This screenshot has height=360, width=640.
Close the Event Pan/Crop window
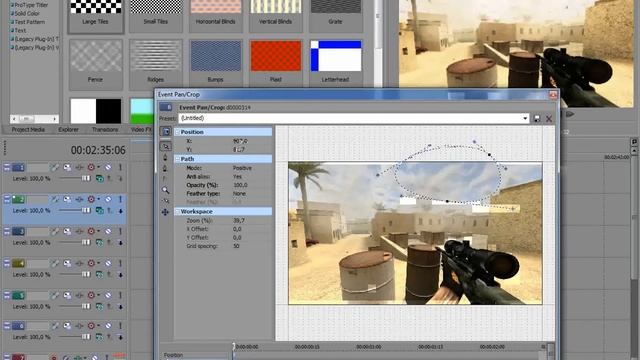pyautogui.click(x=553, y=95)
